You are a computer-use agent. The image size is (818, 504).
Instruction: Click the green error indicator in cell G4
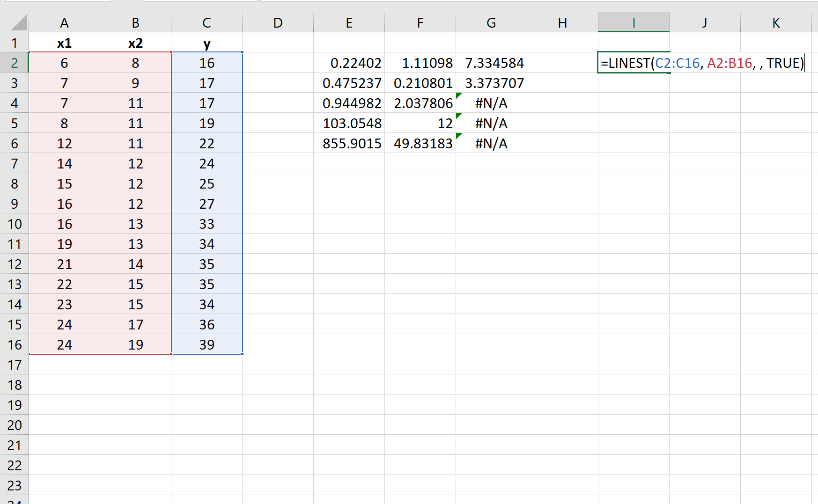coord(459,95)
